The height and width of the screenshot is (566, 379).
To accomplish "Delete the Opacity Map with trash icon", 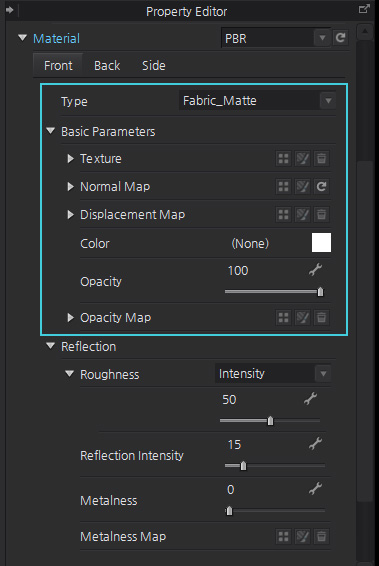I will [321, 318].
